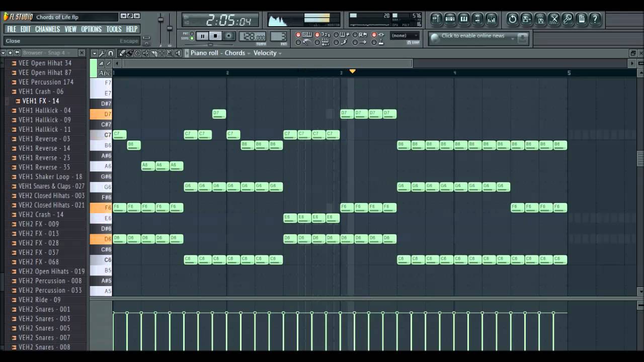Select the Paint brush tool

pos(130,53)
